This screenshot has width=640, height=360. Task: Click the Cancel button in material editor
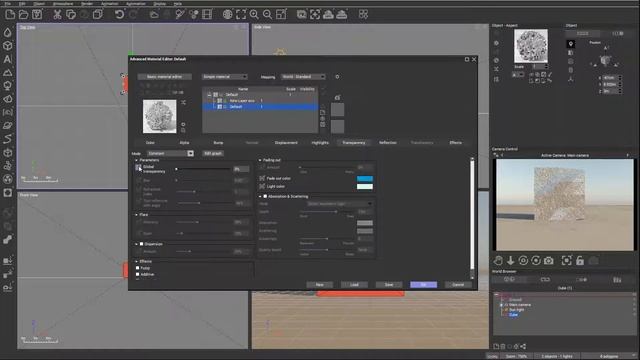458,284
